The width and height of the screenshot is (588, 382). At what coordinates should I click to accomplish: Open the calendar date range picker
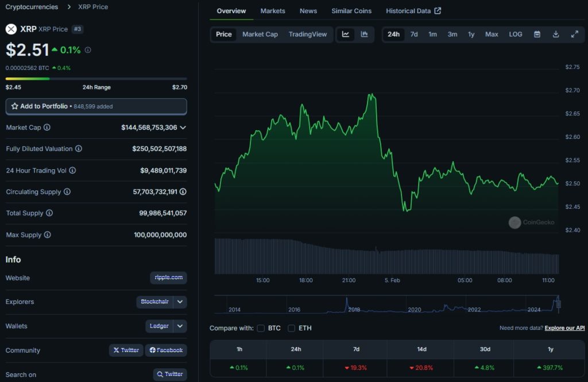coord(537,34)
